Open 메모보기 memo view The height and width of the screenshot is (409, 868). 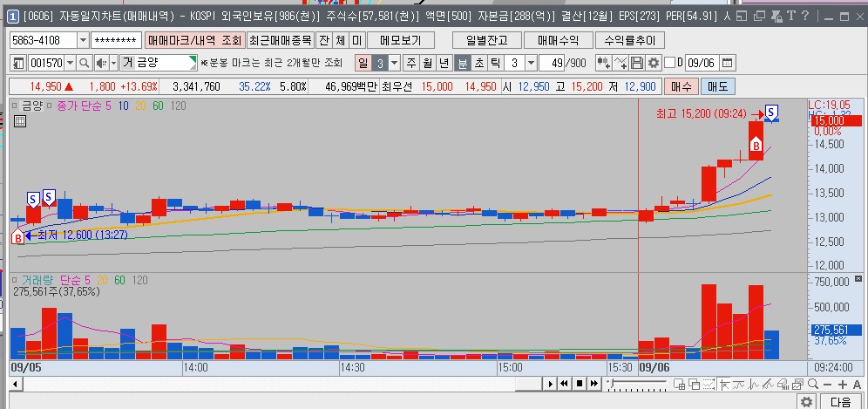pyautogui.click(x=400, y=40)
